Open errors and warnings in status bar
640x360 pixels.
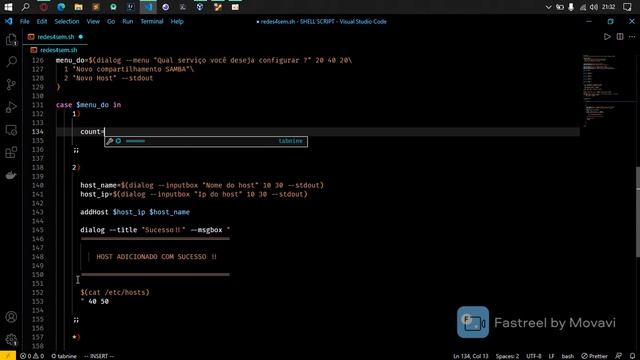click(32, 356)
